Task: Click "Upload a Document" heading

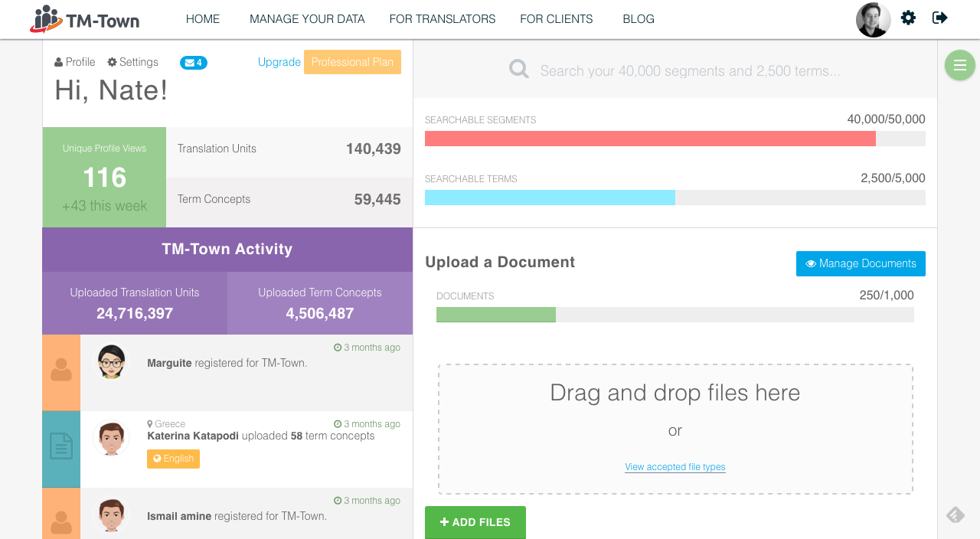Action: (500, 262)
